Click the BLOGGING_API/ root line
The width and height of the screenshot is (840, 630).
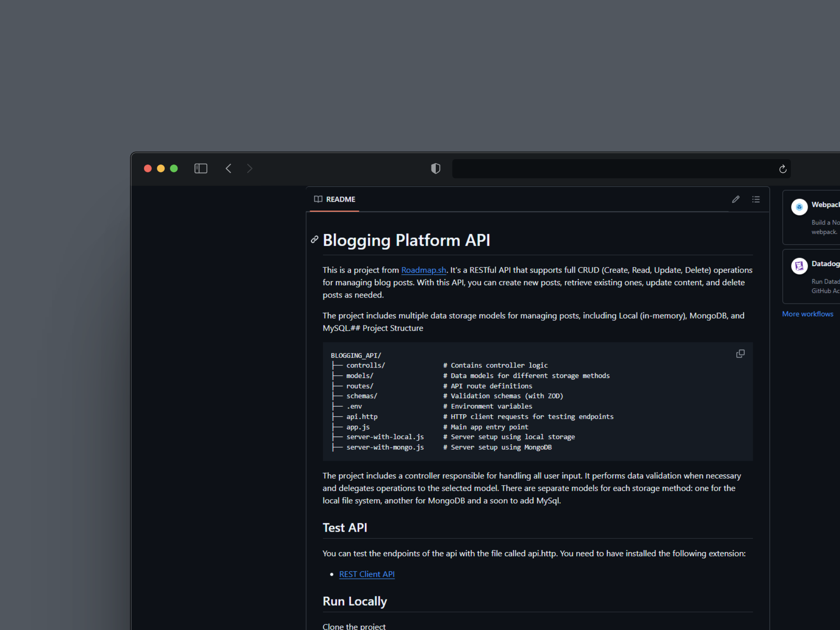pyautogui.click(x=356, y=356)
